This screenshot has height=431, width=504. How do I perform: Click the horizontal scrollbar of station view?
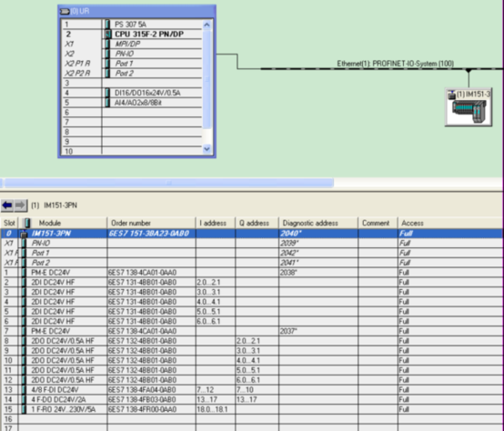coord(169,182)
